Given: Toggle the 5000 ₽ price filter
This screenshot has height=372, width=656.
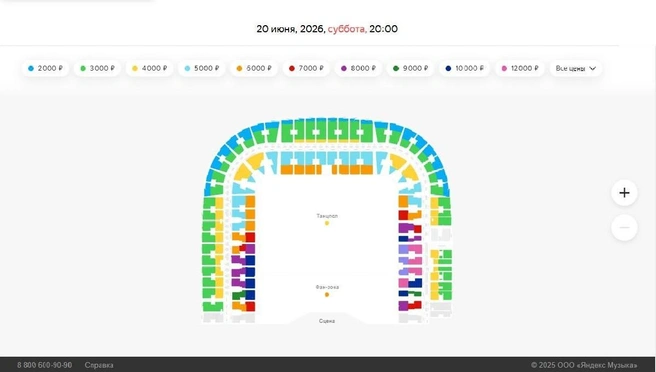Looking at the screenshot, I should 202,68.
